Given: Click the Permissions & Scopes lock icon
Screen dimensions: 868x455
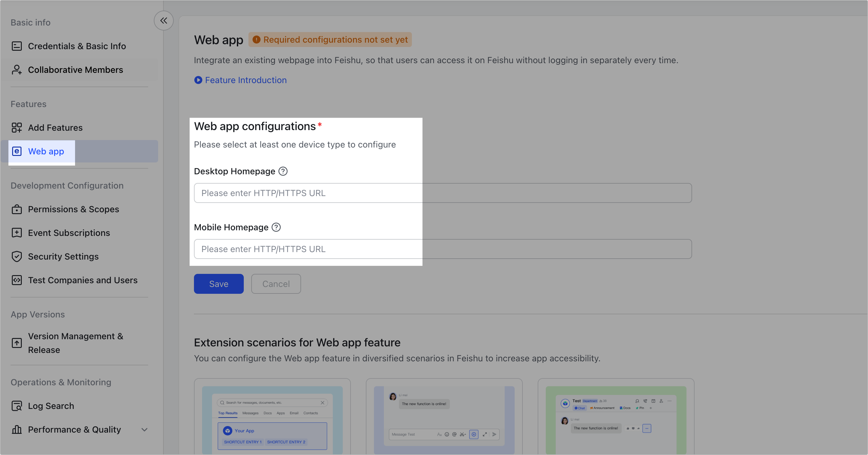Looking at the screenshot, I should [x=17, y=209].
